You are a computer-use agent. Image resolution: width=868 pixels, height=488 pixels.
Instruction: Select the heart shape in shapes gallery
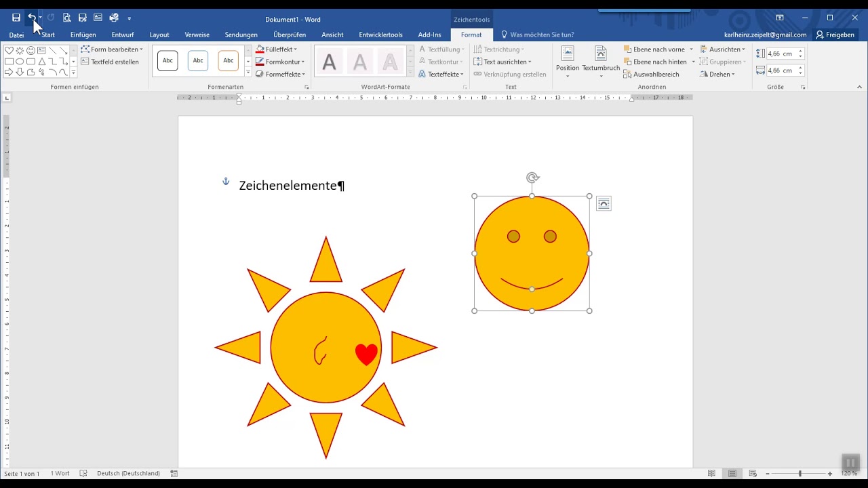click(x=9, y=50)
